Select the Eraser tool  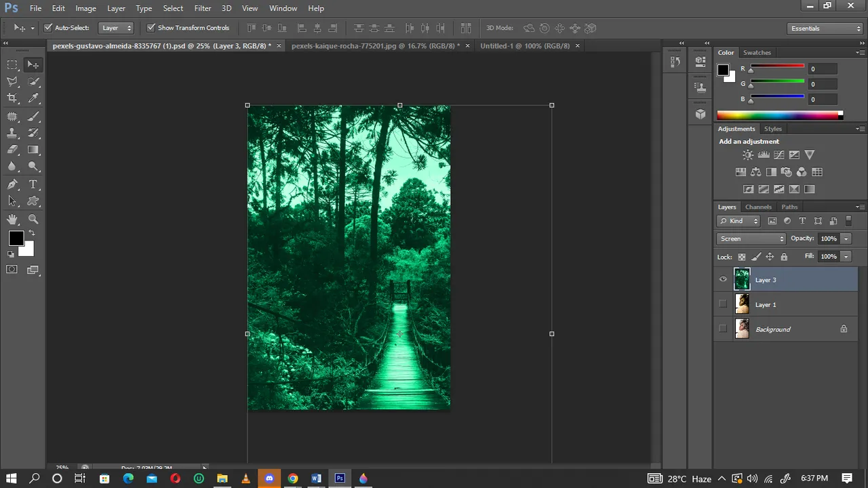tap(12, 150)
